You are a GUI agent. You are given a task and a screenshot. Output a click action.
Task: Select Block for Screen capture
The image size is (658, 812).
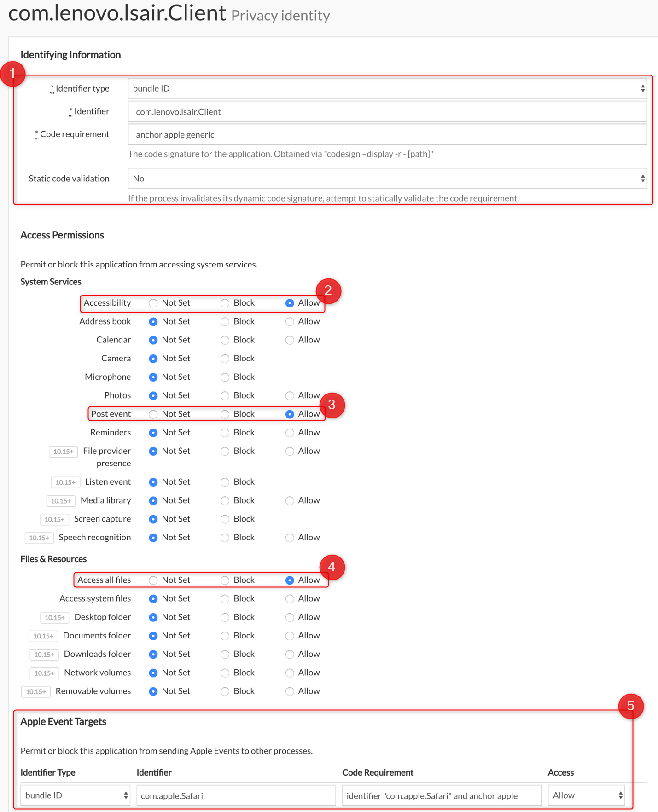tap(225, 519)
